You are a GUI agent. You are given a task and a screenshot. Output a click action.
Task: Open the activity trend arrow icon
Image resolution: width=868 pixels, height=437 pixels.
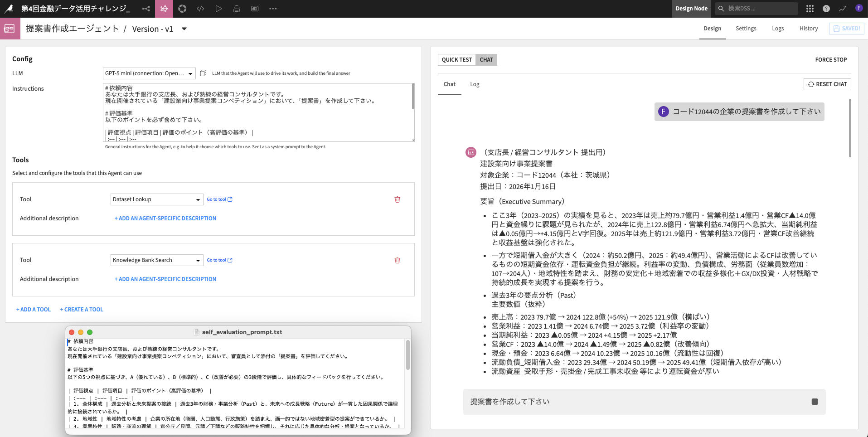point(843,9)
